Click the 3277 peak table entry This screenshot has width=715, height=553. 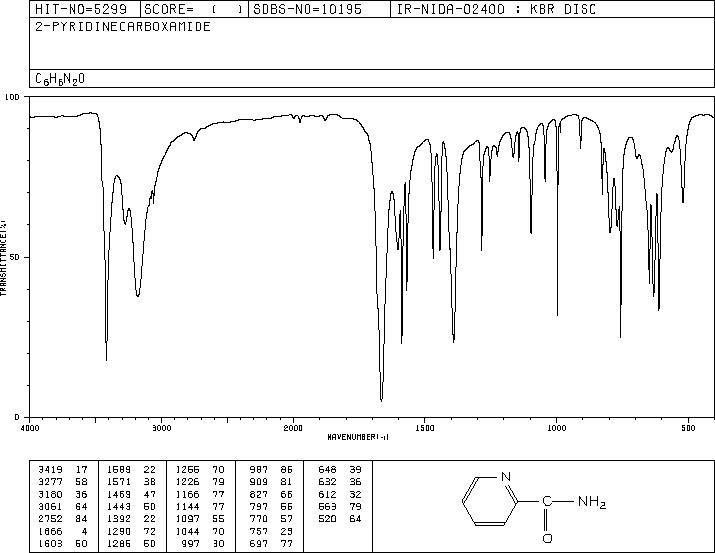click(x=62, y=482)
